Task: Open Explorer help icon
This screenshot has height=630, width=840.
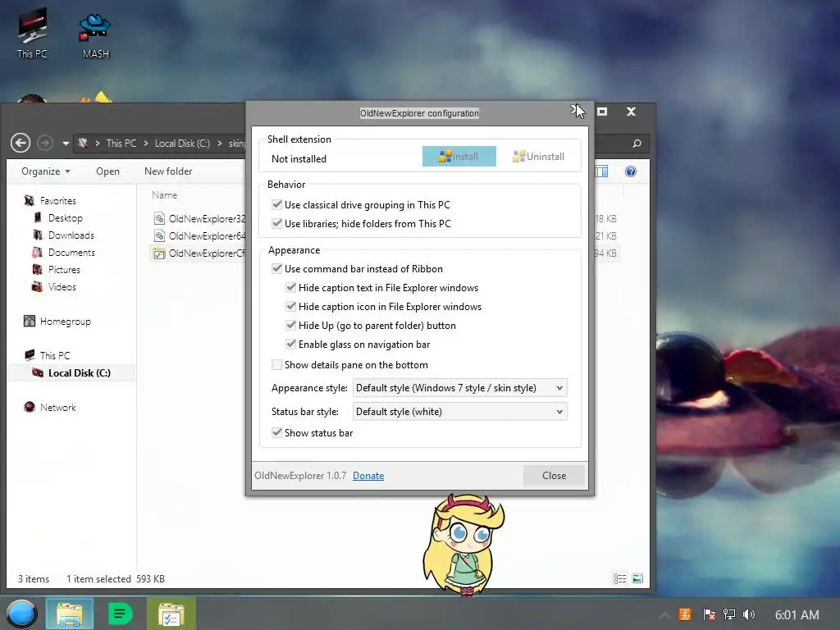Action: (x=631, y=171)
